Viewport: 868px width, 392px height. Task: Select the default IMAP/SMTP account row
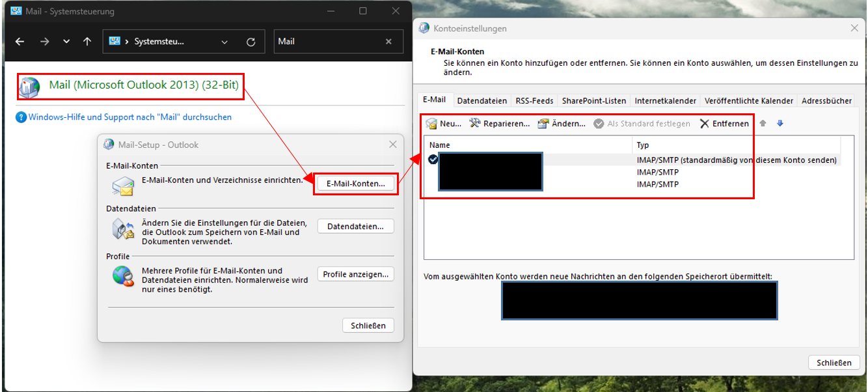632,160
